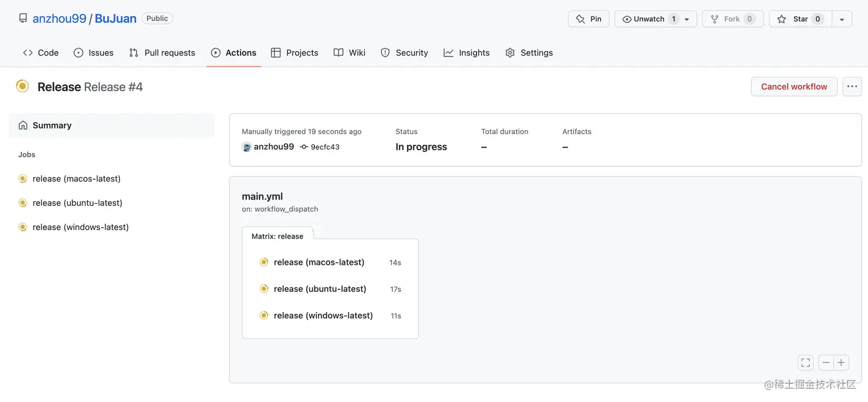Click the Code brackets icon

click(x=28, y=53)
